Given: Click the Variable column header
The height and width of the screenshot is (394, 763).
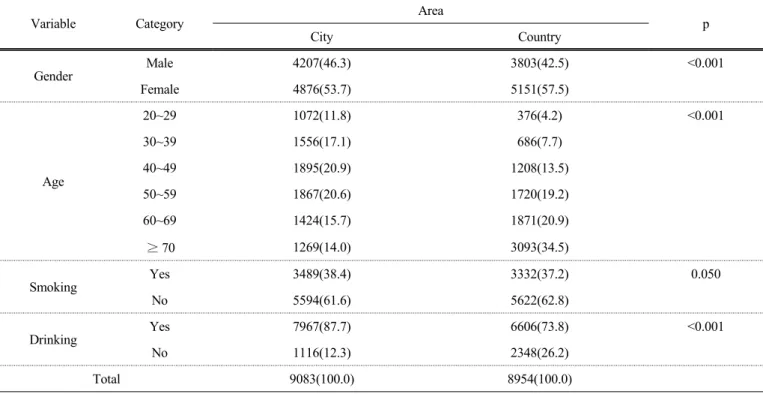Looking at the screenshot, I should pos(54,24).
